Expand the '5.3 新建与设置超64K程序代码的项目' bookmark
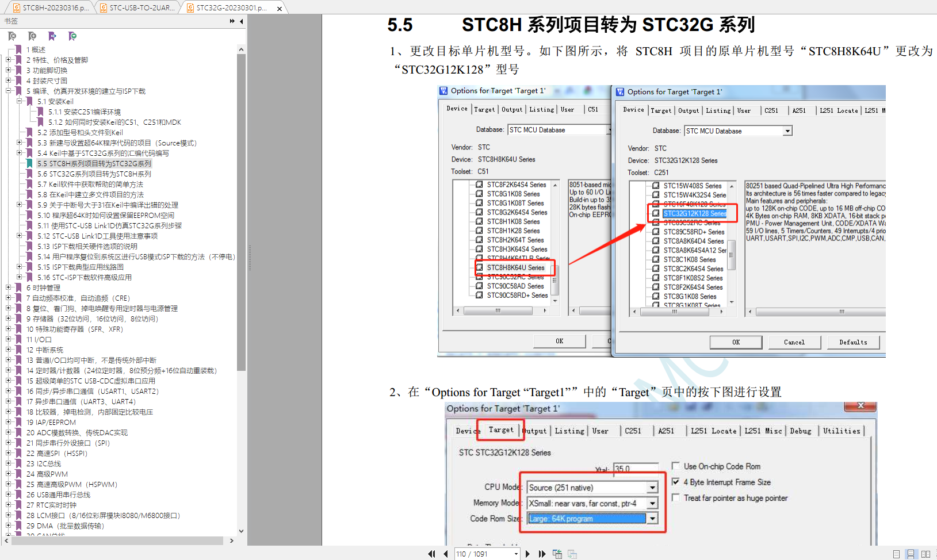Screen dimensions: 937x560 20,143
